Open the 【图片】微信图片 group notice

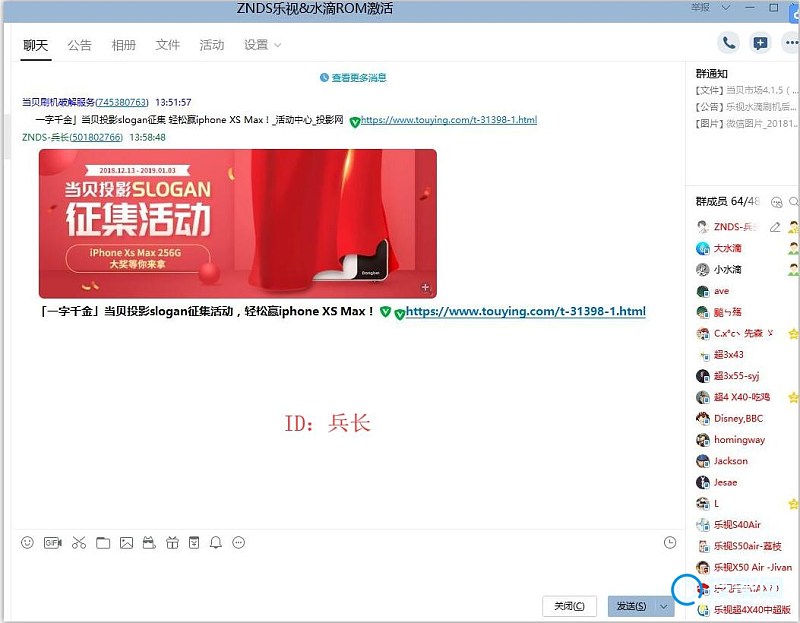(746, 123)
